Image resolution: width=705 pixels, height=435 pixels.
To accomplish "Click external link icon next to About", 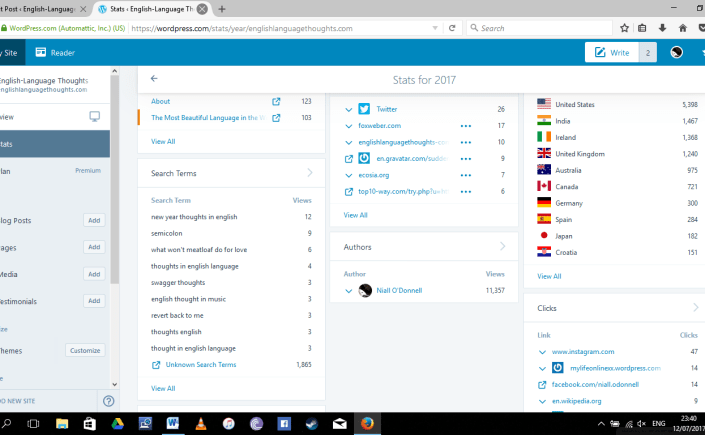I will pos(276,101).
